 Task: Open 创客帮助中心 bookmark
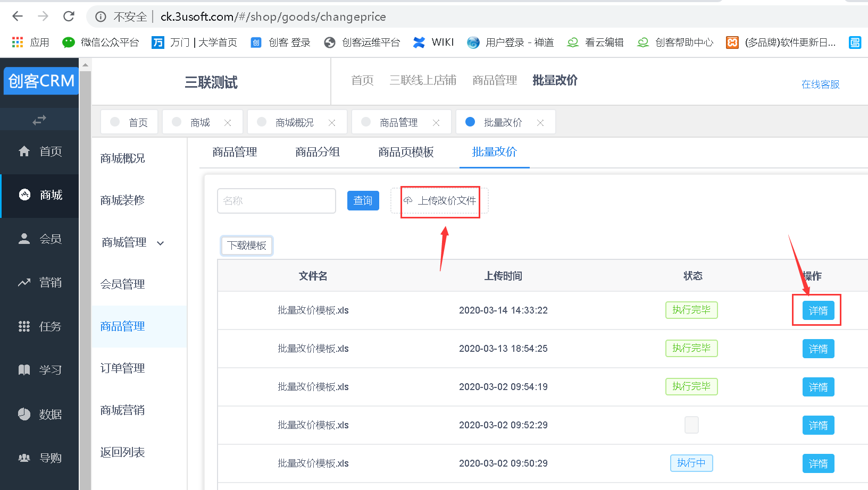click(x=675, y=43)
